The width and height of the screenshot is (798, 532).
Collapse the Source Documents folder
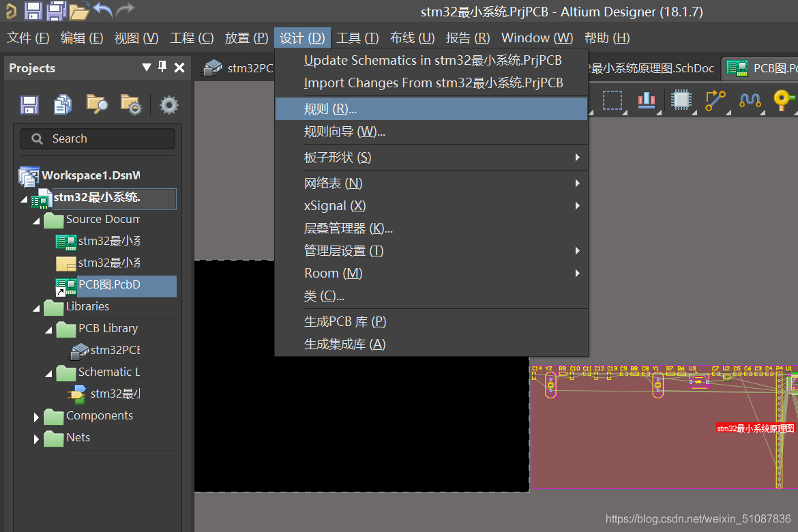pyautogui.click(x=36, y=221)
